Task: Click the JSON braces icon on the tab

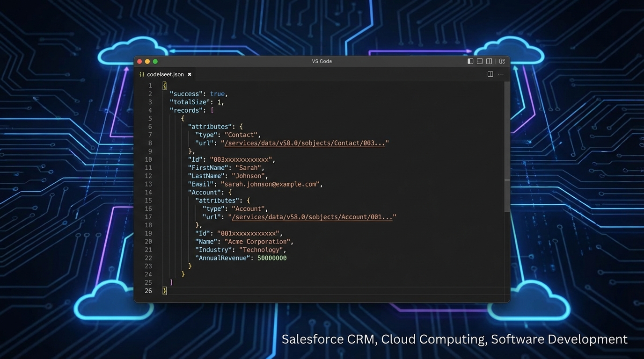Action: coord(142,74)
